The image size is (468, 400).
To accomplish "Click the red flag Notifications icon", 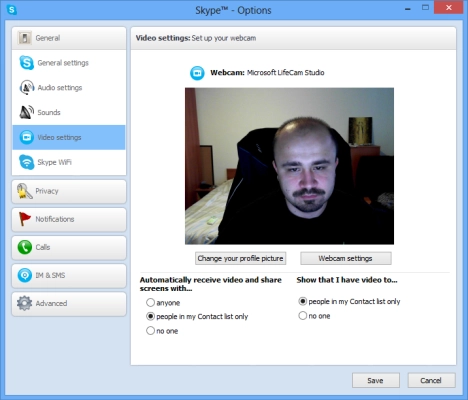I will coord(24,219).
